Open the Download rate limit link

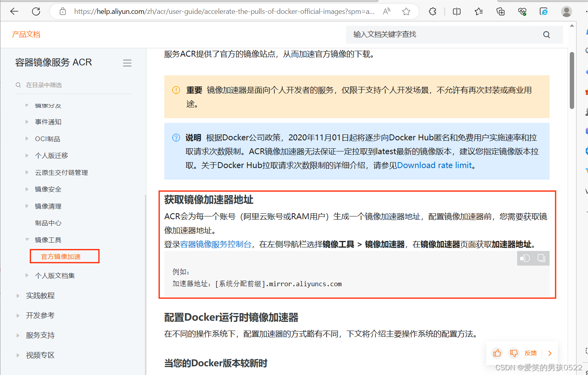[434, 165]
